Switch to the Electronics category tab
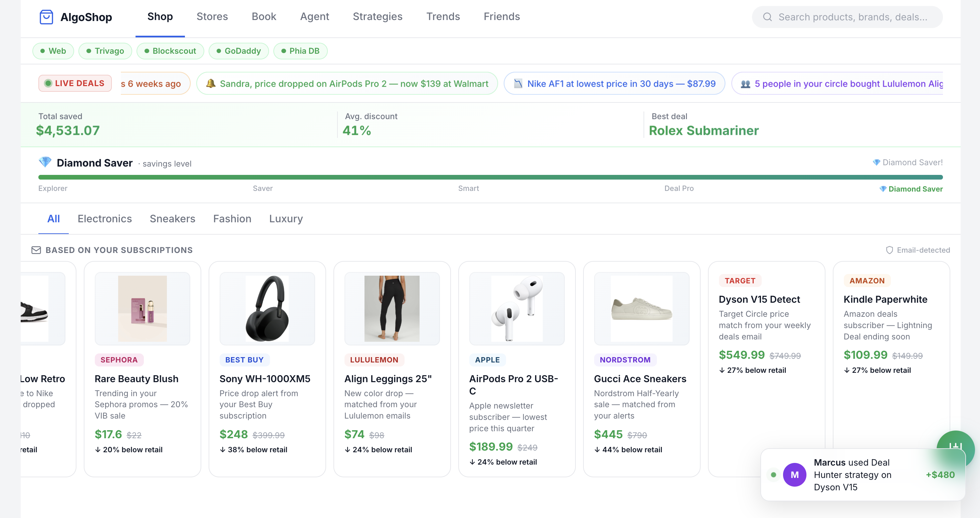Screen dimensions: 980x518 coord(104,219)
